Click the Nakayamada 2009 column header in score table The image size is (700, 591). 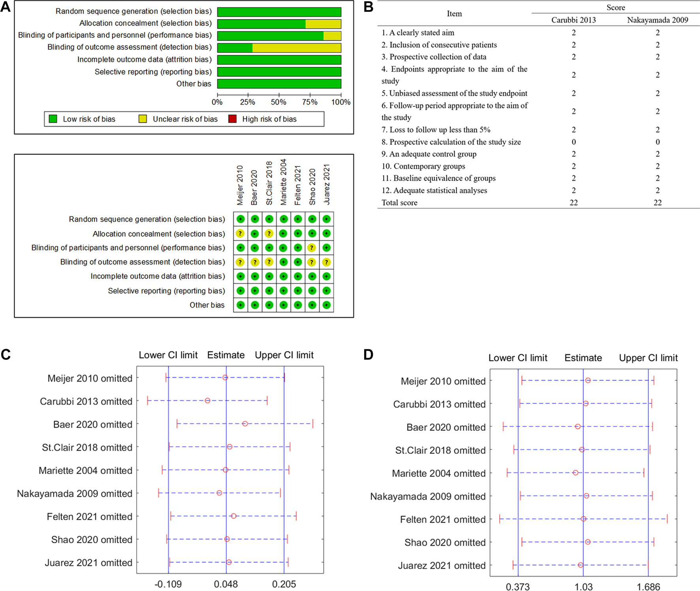pos(657,20)
